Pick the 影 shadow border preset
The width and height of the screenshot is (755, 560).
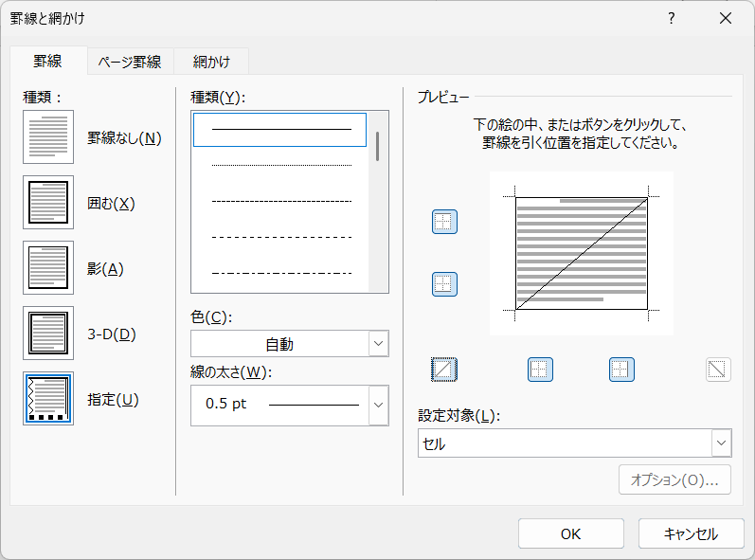[x=48, y=268]
